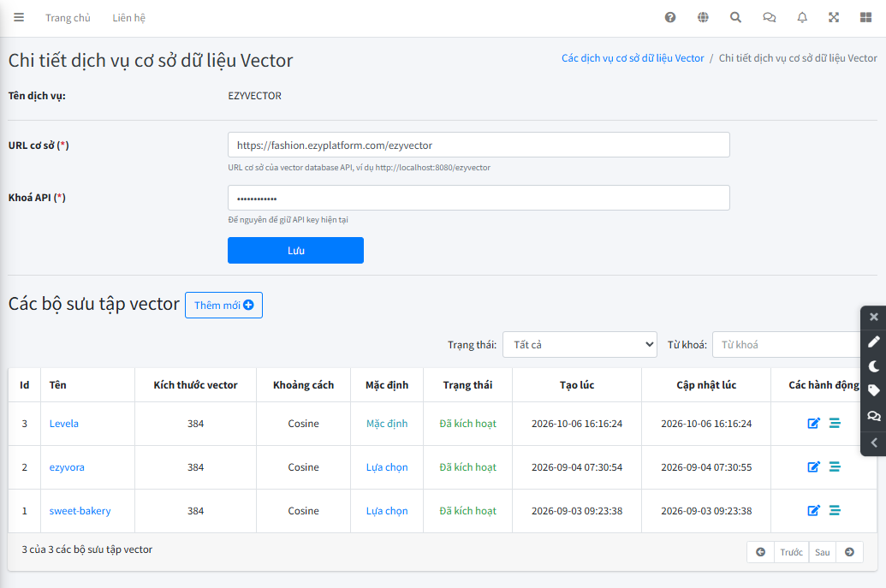The image size is (886, 588).
Task: Collapse the floating side panel arrow
Action: (x=873, y=442)
